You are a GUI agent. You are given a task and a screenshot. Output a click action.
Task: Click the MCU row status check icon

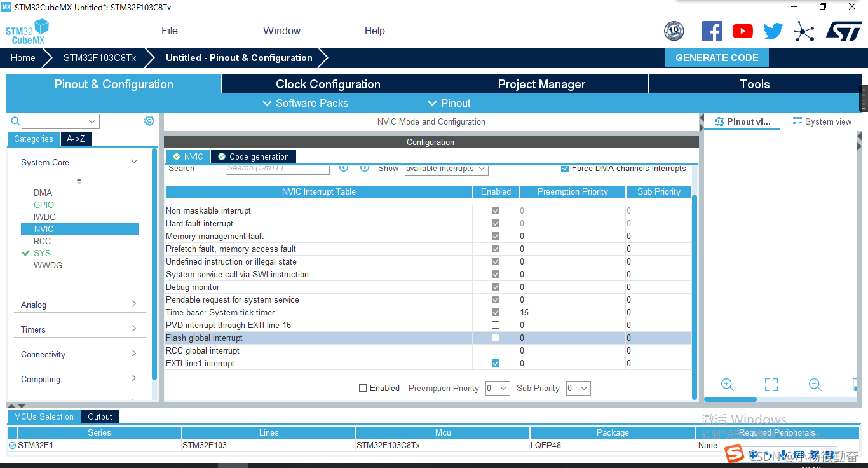coord(12,445)
